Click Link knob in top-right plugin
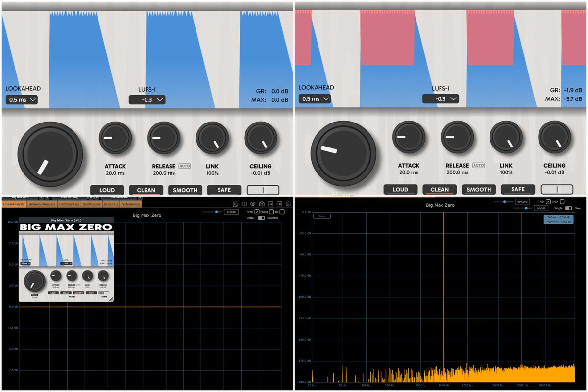 [x=506, y=137]
